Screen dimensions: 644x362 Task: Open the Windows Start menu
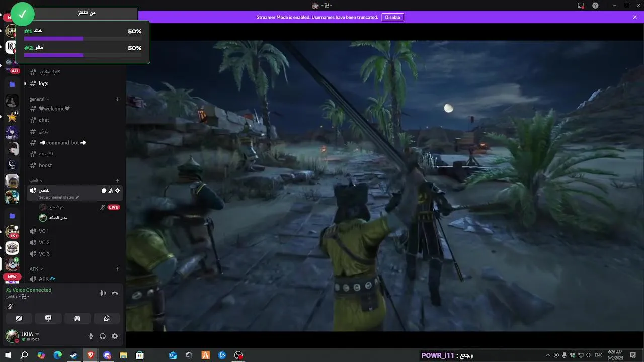click(8, 355)
